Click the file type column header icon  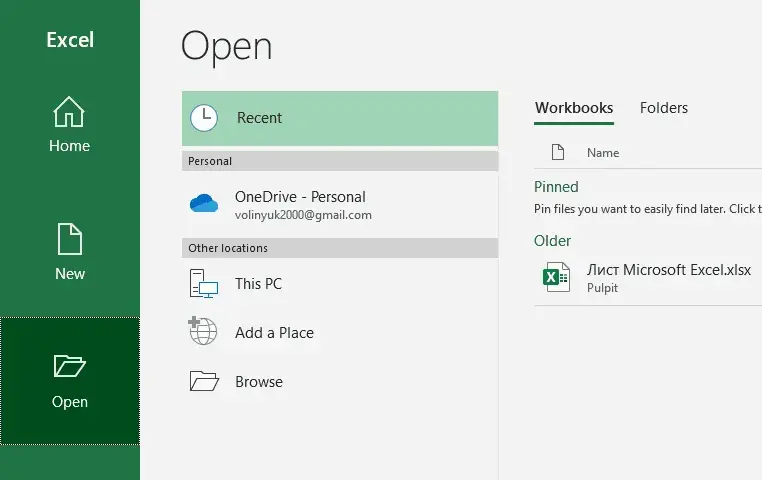[558, 152]
